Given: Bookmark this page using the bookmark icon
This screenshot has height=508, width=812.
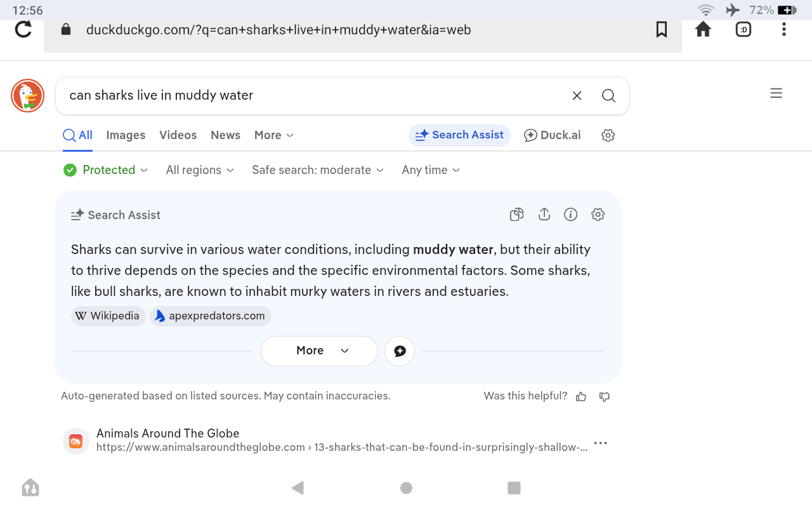Looking at the screenshot, I should [x=662, y=29].
